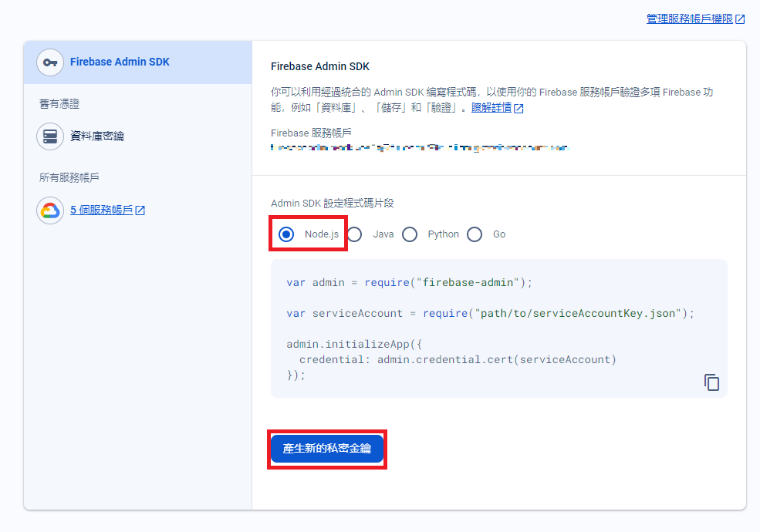Screen dimensions: 760x532
Task: Click external-link icon after 瞭解詳情
Action: click(518, 109)
